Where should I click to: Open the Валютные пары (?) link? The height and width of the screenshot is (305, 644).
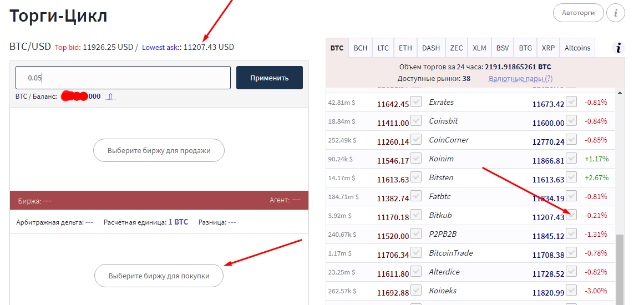pos(520,78)
